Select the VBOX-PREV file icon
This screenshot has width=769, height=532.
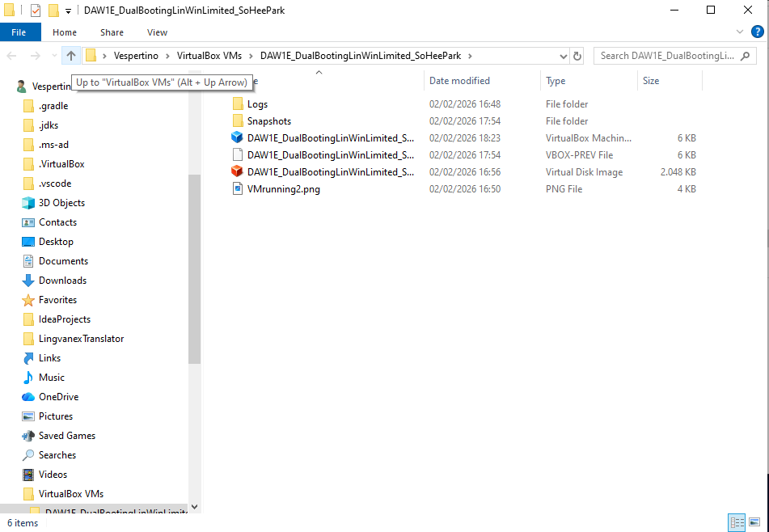(238, 155)
